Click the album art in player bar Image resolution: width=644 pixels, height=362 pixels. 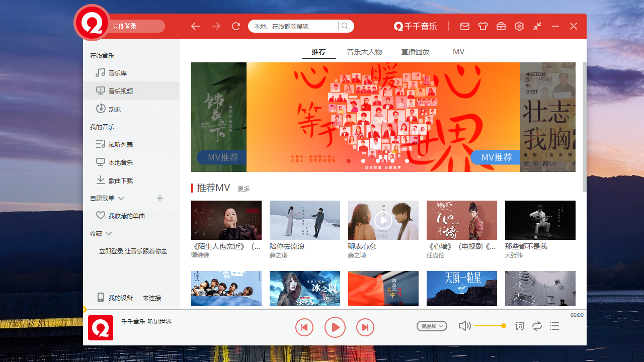(101, 328)
